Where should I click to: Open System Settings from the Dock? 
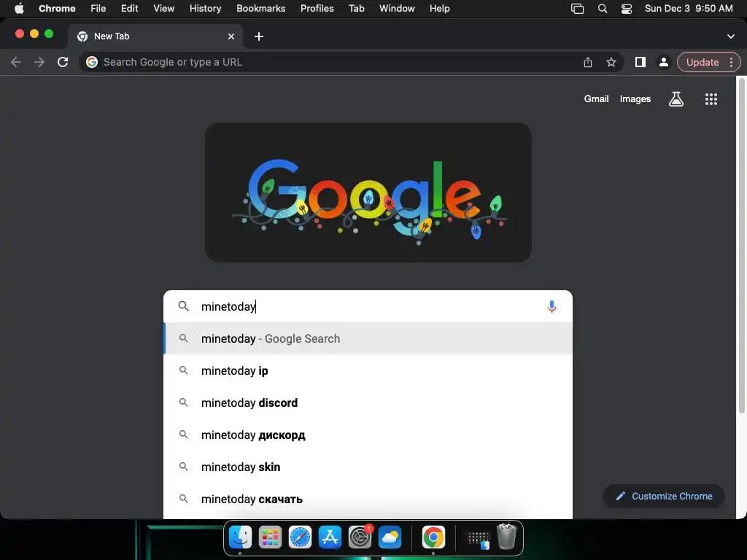click(x=360, y=537)
